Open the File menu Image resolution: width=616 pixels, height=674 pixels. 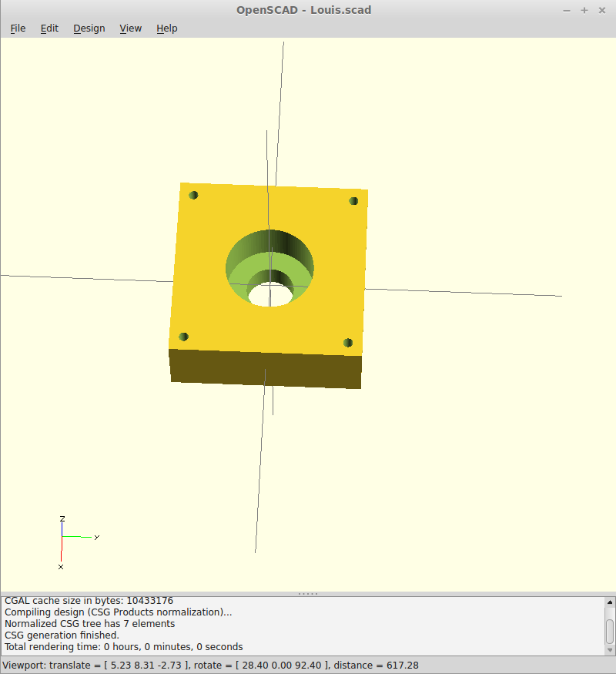(x=18, y=29)
